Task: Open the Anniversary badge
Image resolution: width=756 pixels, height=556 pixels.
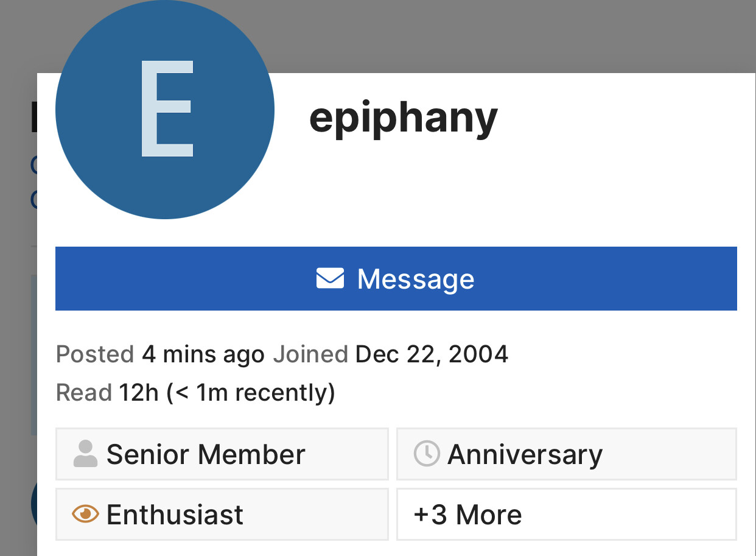Action: [x=567, y=454]
